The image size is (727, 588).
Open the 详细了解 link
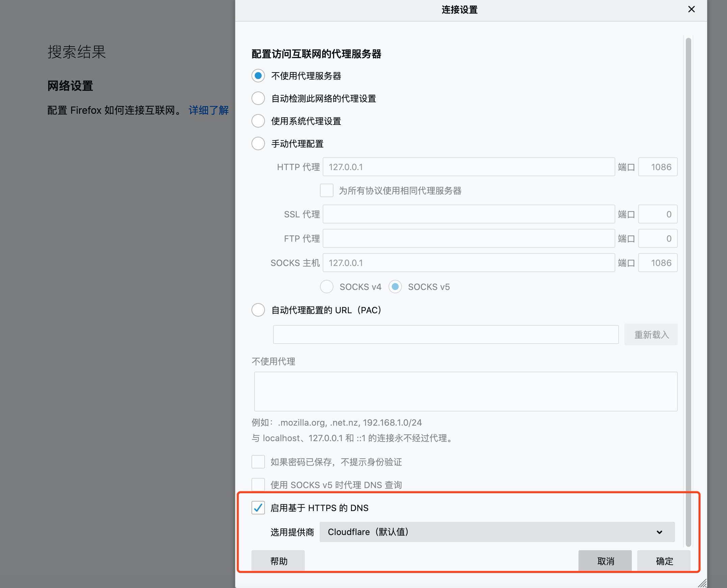(209, 110)
